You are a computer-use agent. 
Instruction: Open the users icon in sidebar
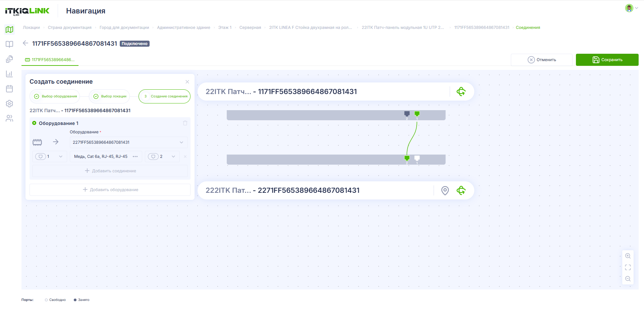(9, 118)
